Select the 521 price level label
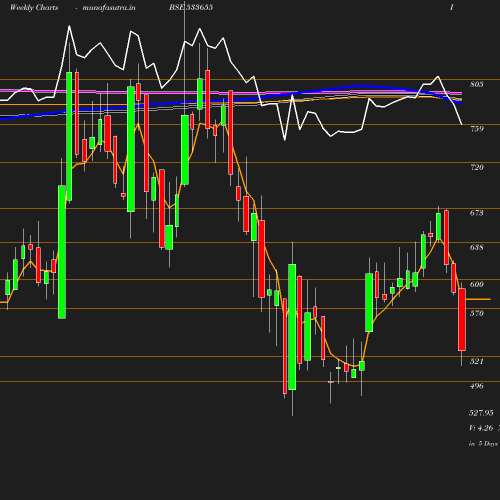This screenshot has height=500, width=500. 477,361
